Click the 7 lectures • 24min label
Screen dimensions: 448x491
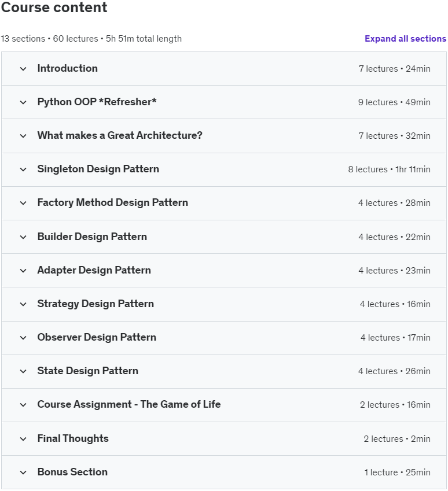point(394,69)
